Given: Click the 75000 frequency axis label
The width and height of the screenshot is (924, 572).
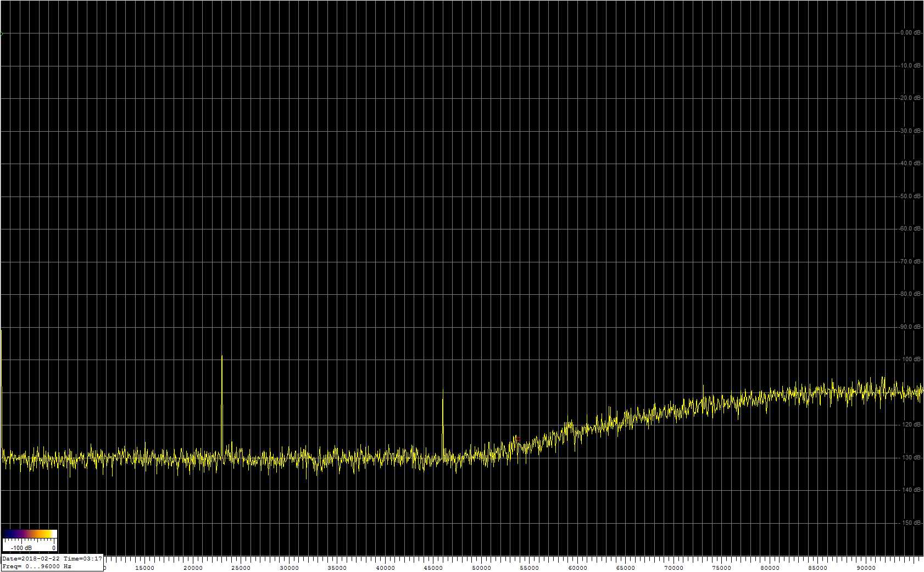Looking at the screenshot, I should point(722,568).
